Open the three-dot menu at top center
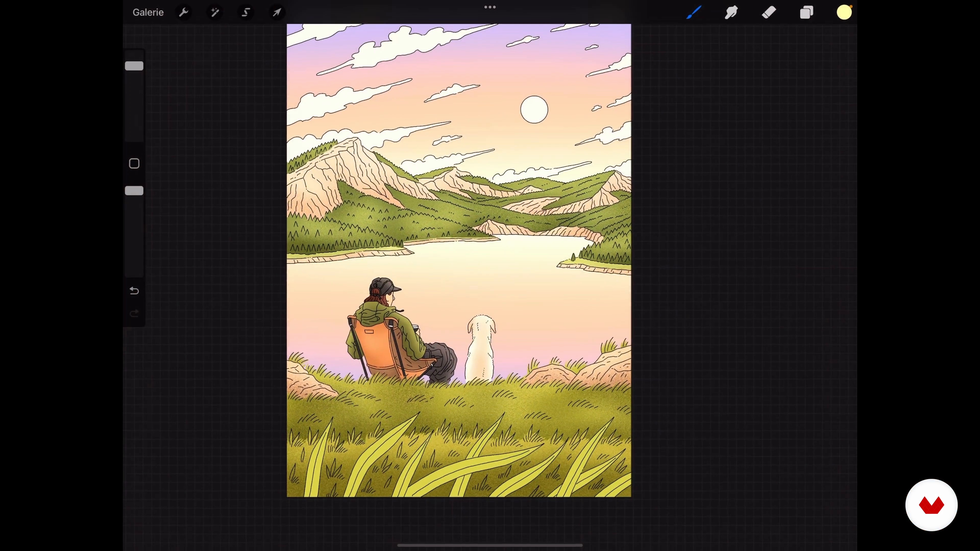The image size is (980, 551). [x=490, y=7]
